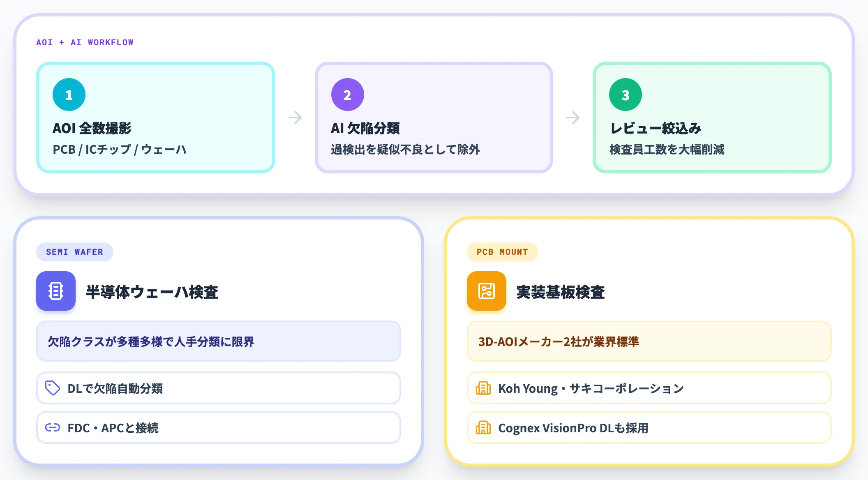868x480 pixels.
Task: Open the レビュー絞込み step card
Action: (x=712, y=118)
